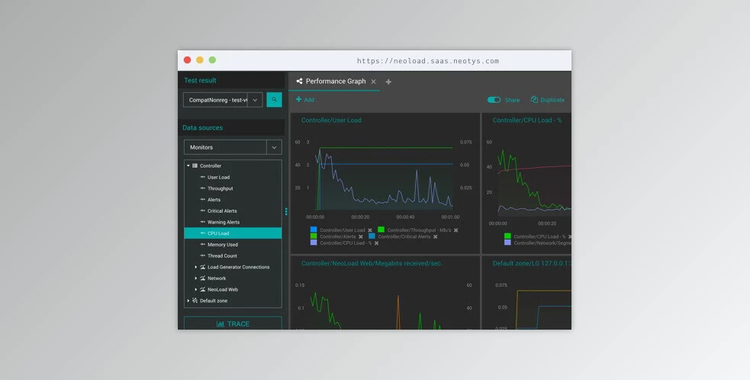Click the Controller/CPU Load - % graph title

pyautogui.click(x=527, y=120)
